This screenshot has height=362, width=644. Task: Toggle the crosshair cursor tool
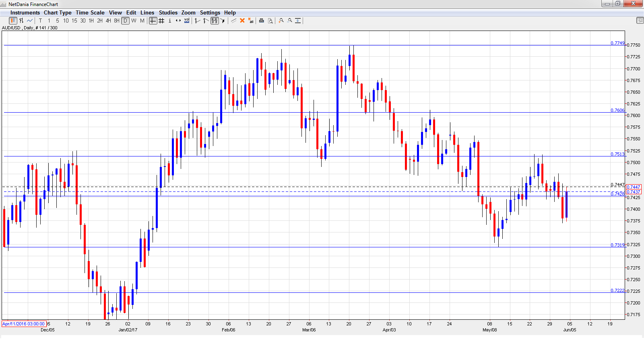click(153, 21)
